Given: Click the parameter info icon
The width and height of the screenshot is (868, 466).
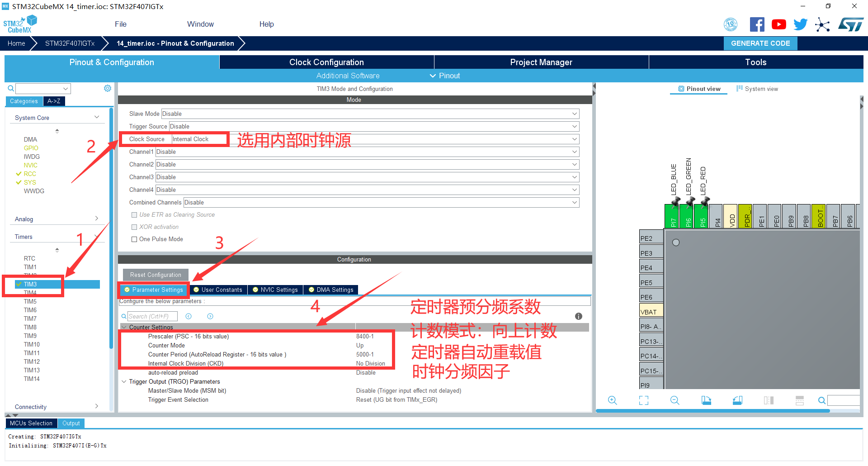Looking at the screenshot, I should pyautogui.click(x=578, y=316).
